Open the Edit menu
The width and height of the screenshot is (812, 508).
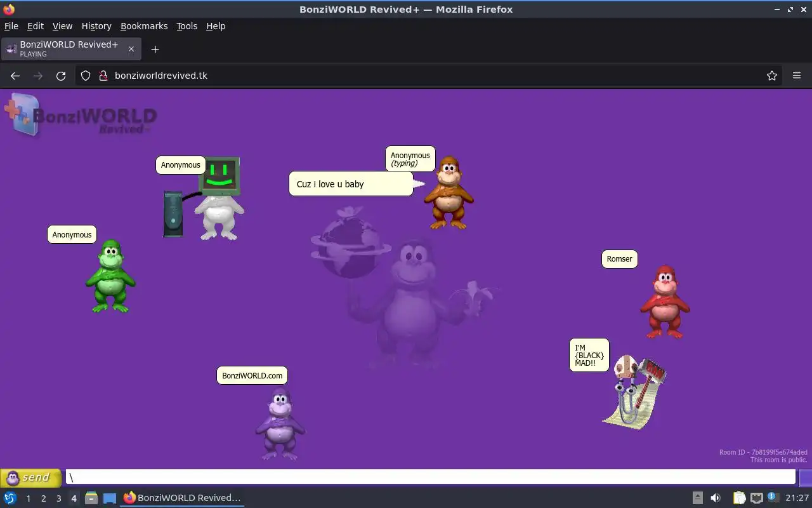click(36, 26)
